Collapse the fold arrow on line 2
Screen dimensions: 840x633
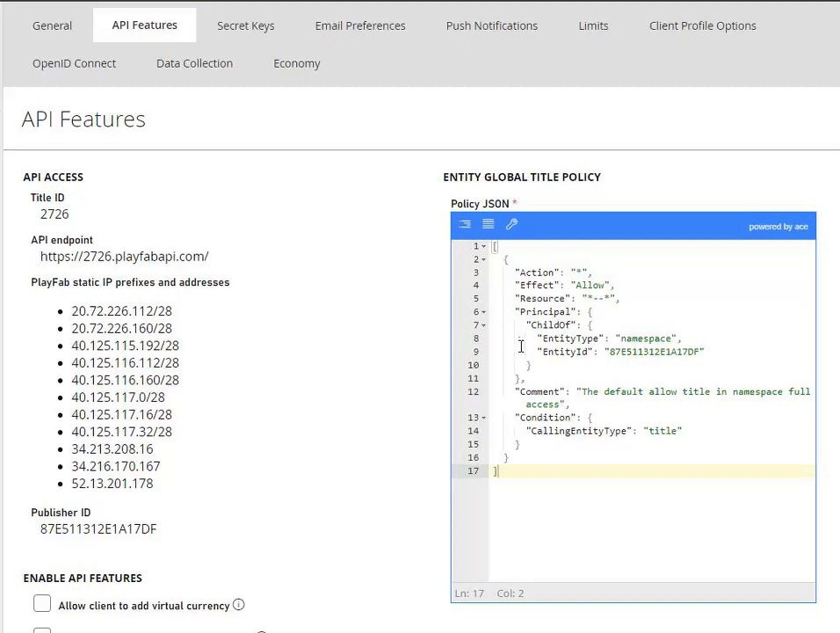click(483, 259)
